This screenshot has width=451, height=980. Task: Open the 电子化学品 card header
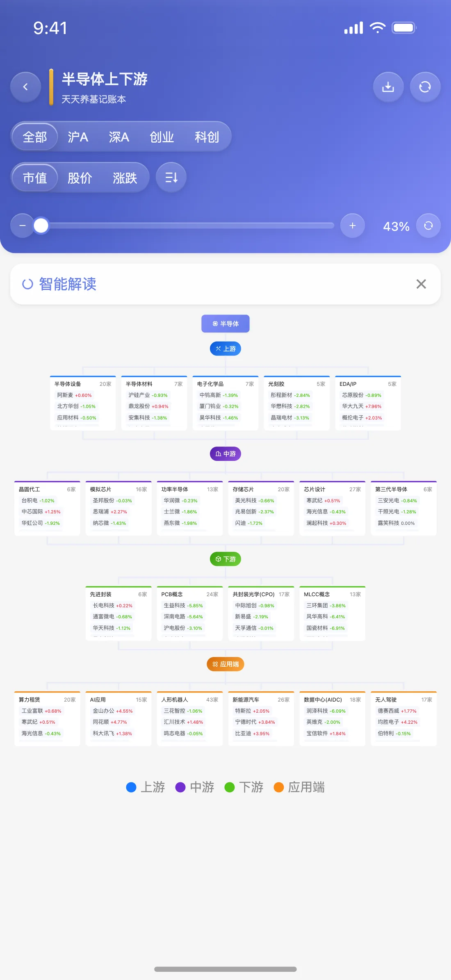tap(225, 384)
